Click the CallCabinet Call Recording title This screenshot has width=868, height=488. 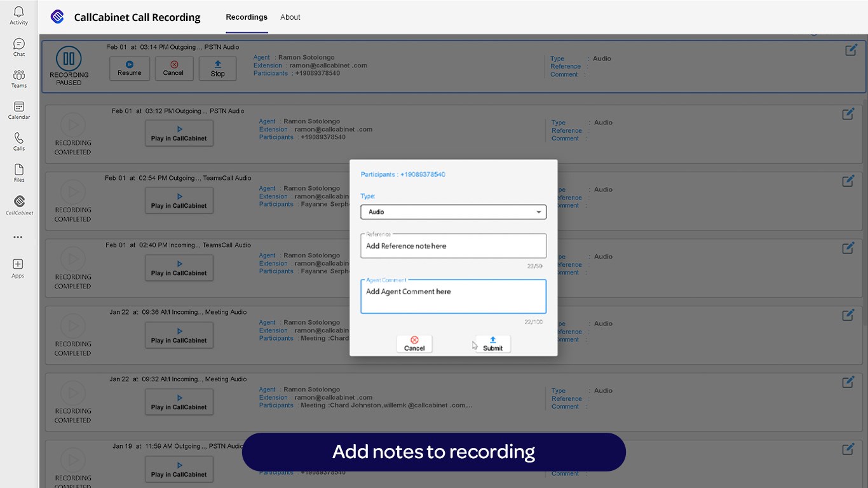[137, 17]
